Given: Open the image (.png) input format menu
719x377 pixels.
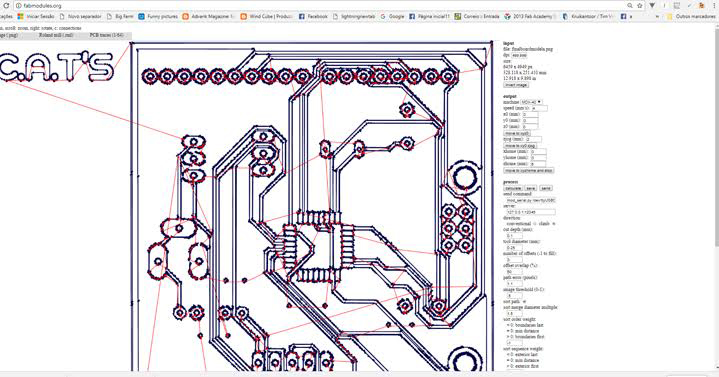Looking at the screenshot, I should click(x=9, y=35).
